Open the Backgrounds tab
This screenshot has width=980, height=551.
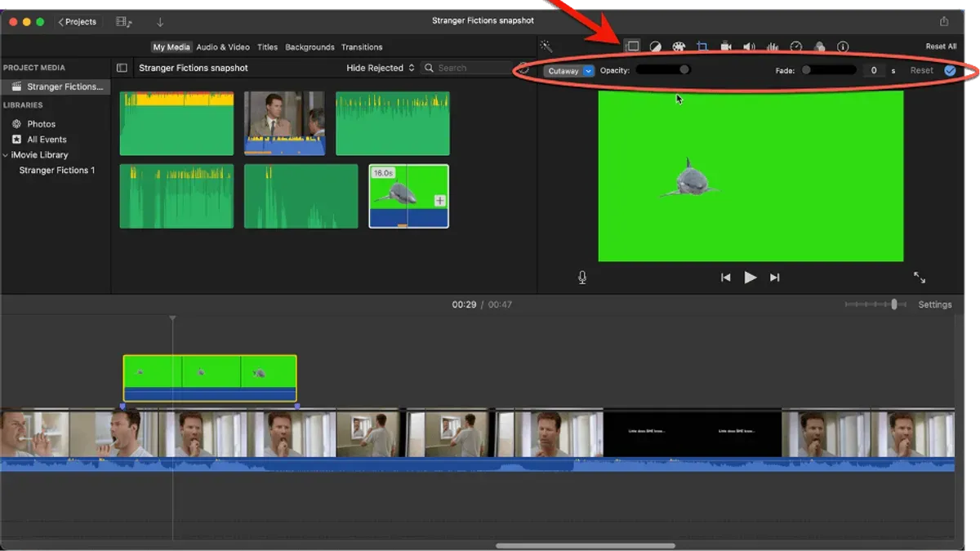(x=310, y=47)
